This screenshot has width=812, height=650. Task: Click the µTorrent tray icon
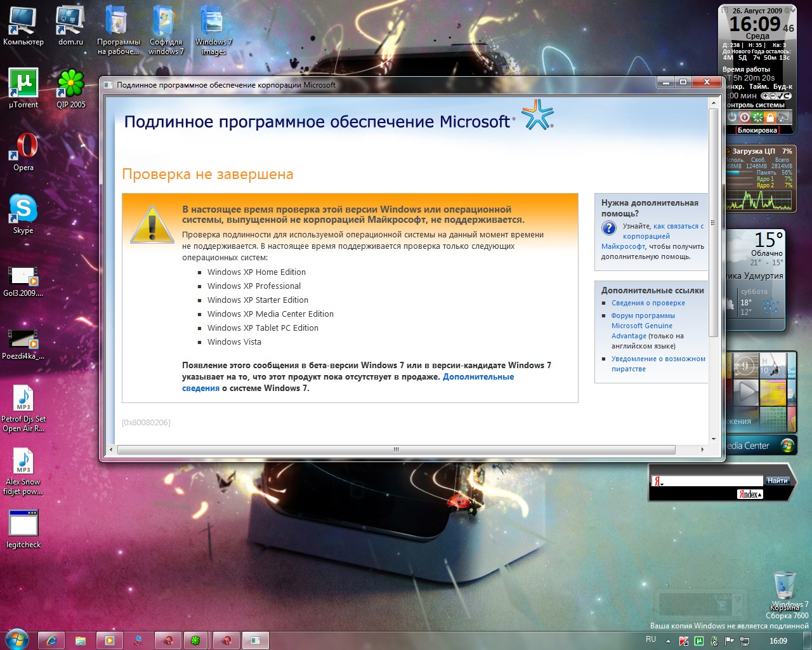[699, 641]
